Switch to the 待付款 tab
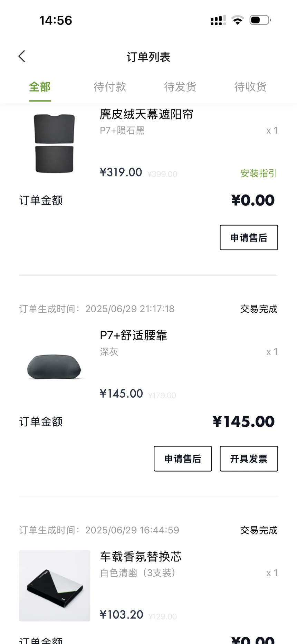Image resolution: width=297 pixels, height=644 pixels. [x=110, y=87]
